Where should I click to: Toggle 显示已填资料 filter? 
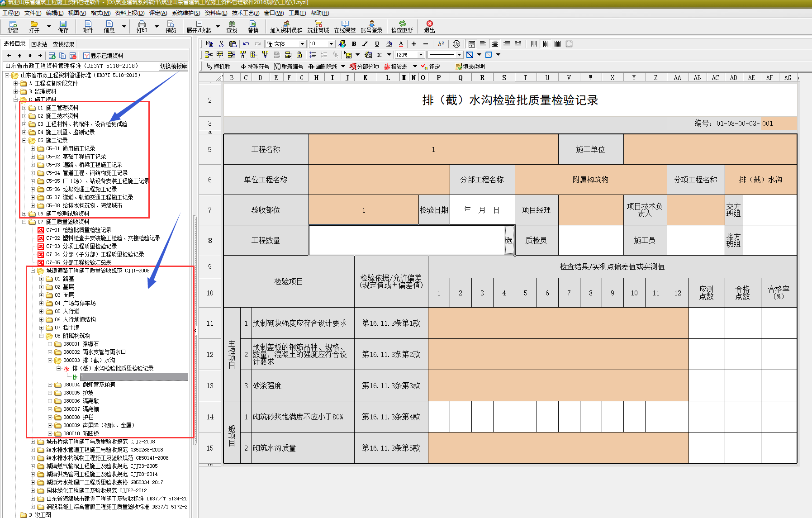pyautogui.click(x=103, y=56)
